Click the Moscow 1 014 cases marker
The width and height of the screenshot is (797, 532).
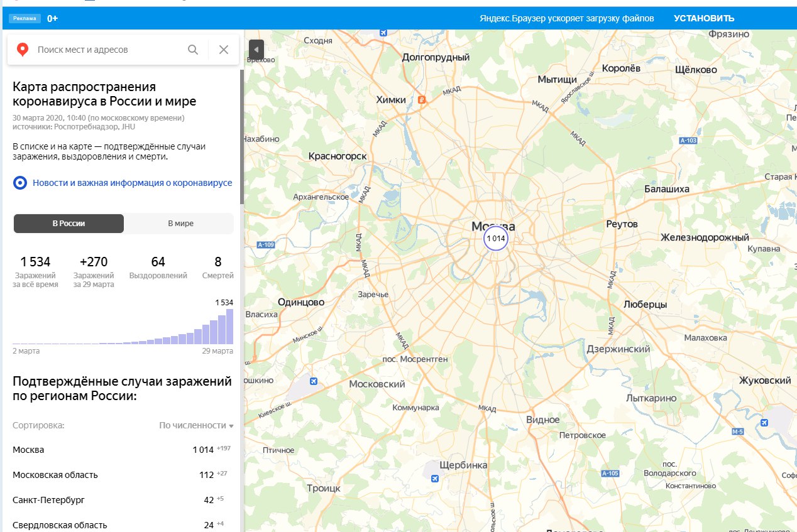[x=495, y=238]
